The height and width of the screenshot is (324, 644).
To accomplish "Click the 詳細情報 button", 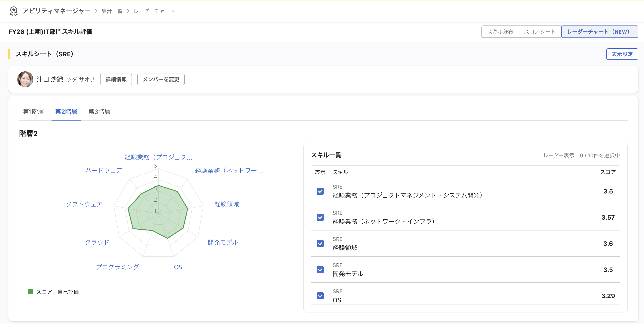I will (116, 79).
